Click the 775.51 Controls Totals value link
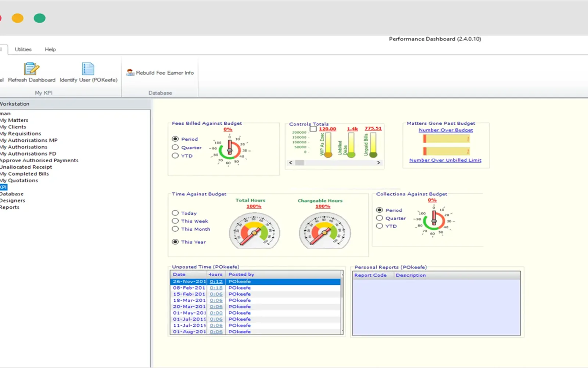This screenshot has height=368, width=588. [373, 128]
